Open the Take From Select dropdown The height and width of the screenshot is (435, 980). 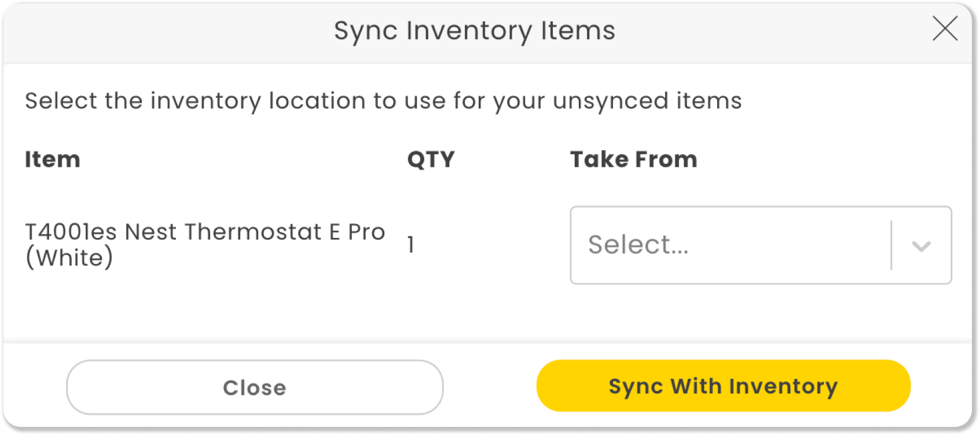(x=761, y=245)
